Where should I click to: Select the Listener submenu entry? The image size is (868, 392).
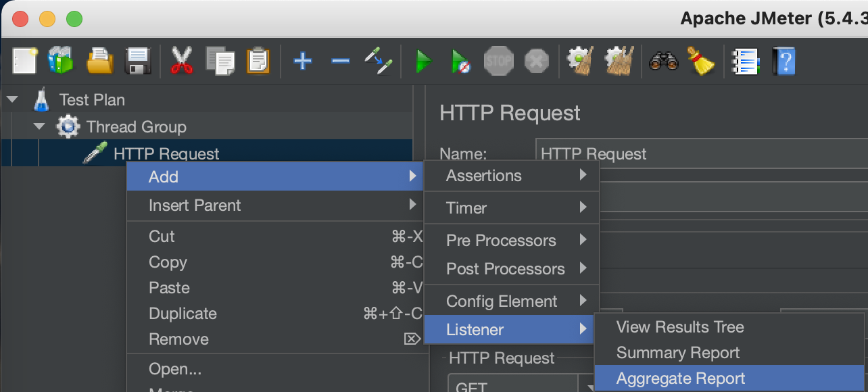click(509, 330)
